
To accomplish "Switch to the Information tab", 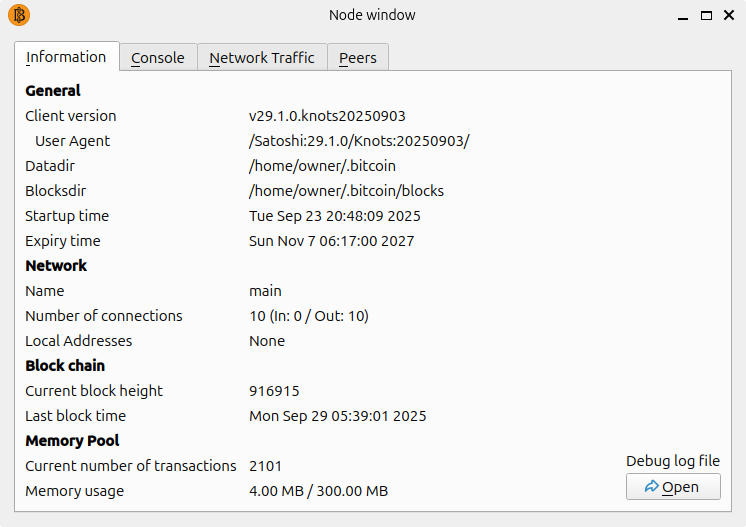I will point(66,57).
